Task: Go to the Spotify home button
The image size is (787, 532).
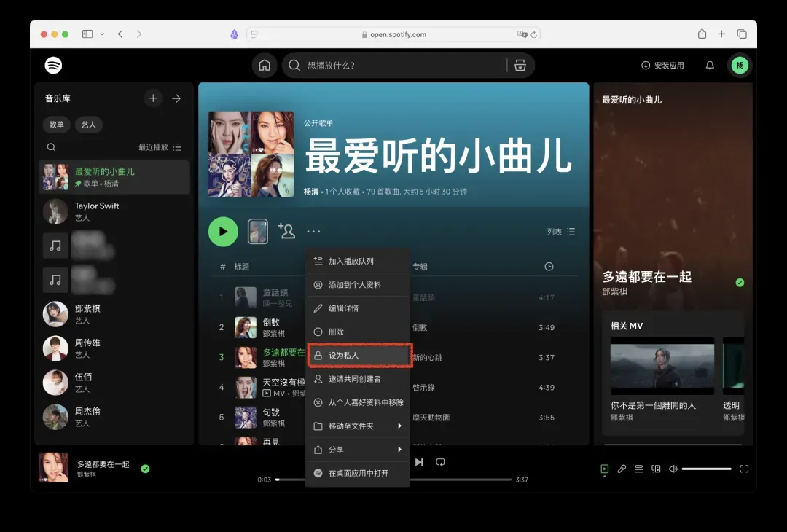Action: 265,66
